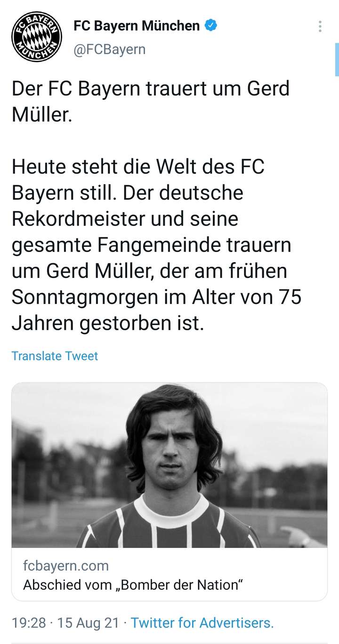Image resolution: width=339 pixels, height=644 pixels.
Task: Click the 19:28 timestamp
Action: (x=29, y=623)
